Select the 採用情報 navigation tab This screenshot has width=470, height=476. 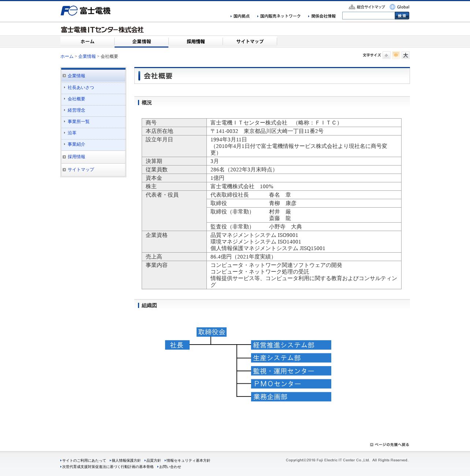(x=196, y=42)
